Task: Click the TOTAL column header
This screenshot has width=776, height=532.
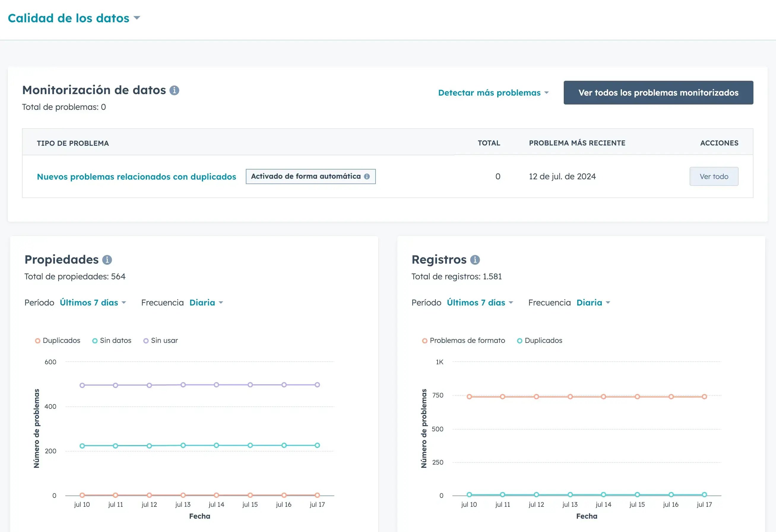Action: click(489, 143)
